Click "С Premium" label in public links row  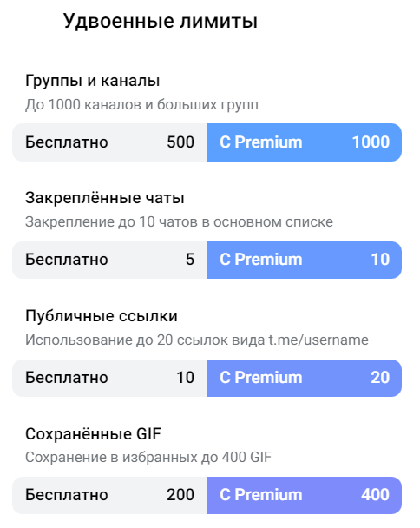coord(261,378)
